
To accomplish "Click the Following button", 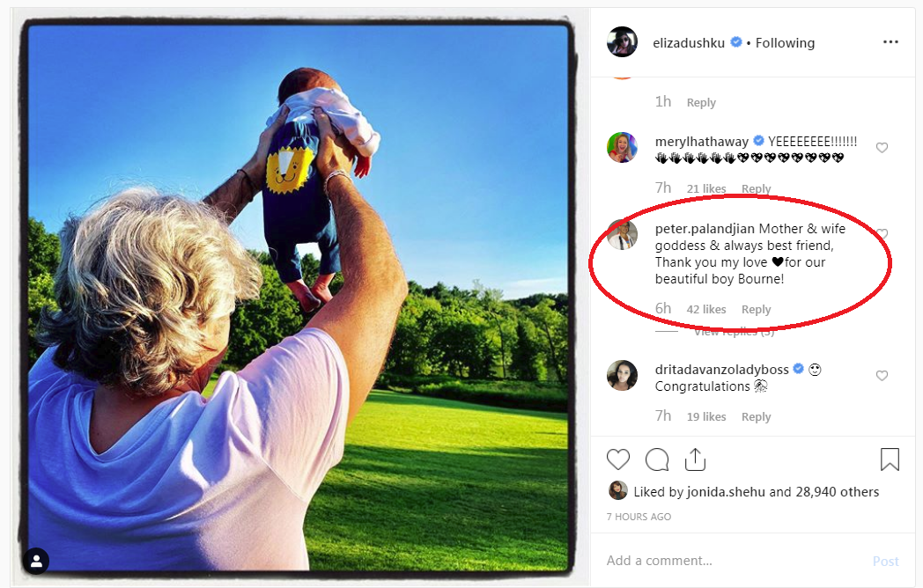I will point(785,43).
